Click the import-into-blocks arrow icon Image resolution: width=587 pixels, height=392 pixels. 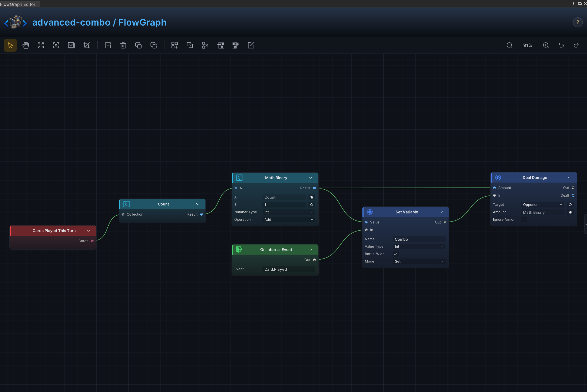pos(220,45)
